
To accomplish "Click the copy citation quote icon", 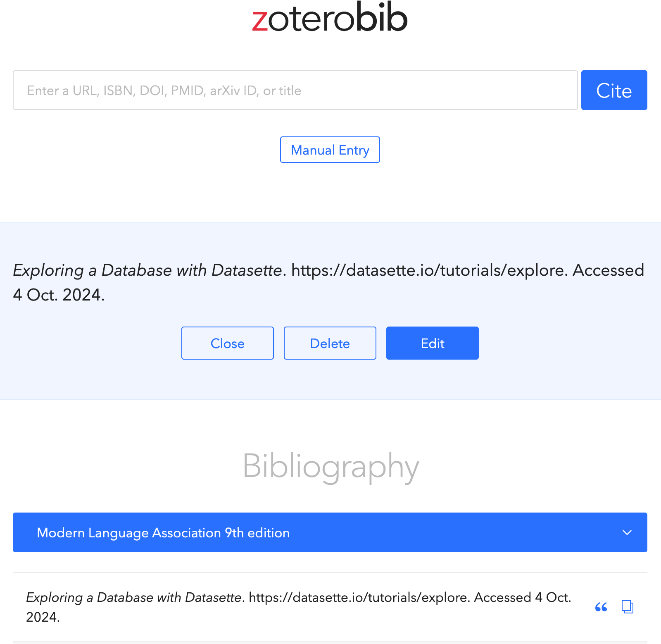I will pos(601,607).
